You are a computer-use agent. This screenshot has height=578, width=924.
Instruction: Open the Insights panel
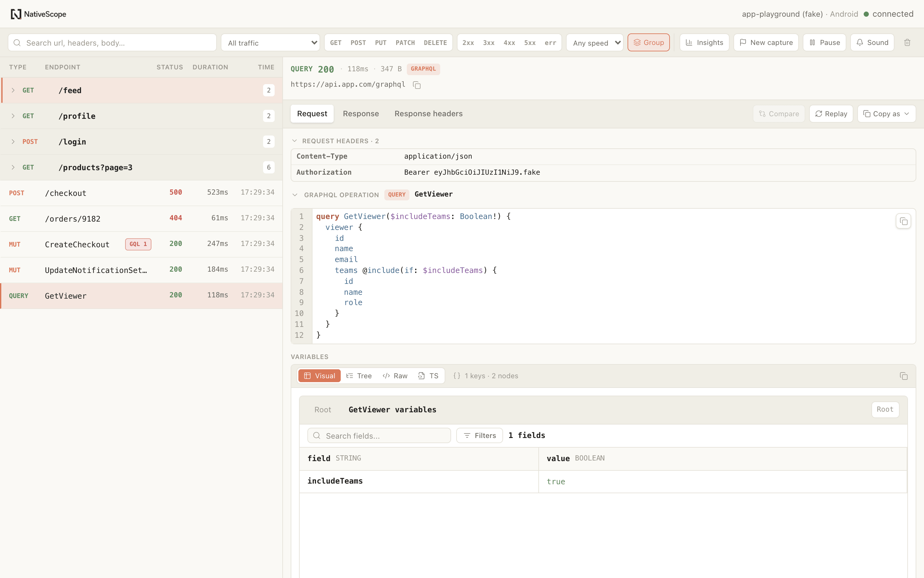704,42
